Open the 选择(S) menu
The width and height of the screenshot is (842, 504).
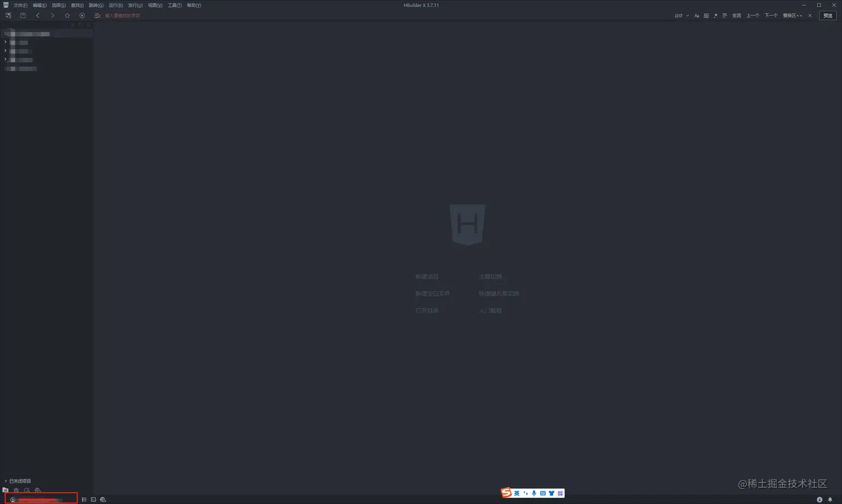58,5
